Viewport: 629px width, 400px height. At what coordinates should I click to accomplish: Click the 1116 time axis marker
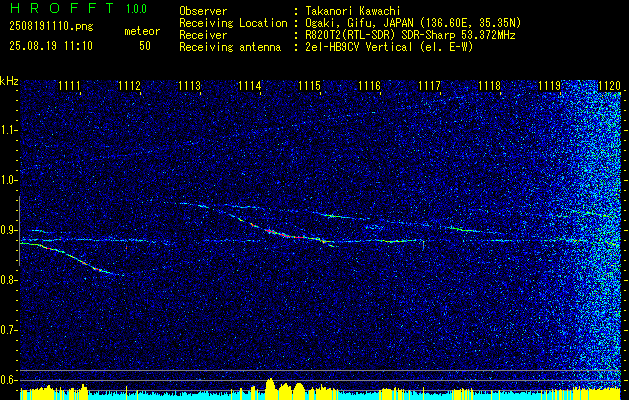[x=369, y=85]
